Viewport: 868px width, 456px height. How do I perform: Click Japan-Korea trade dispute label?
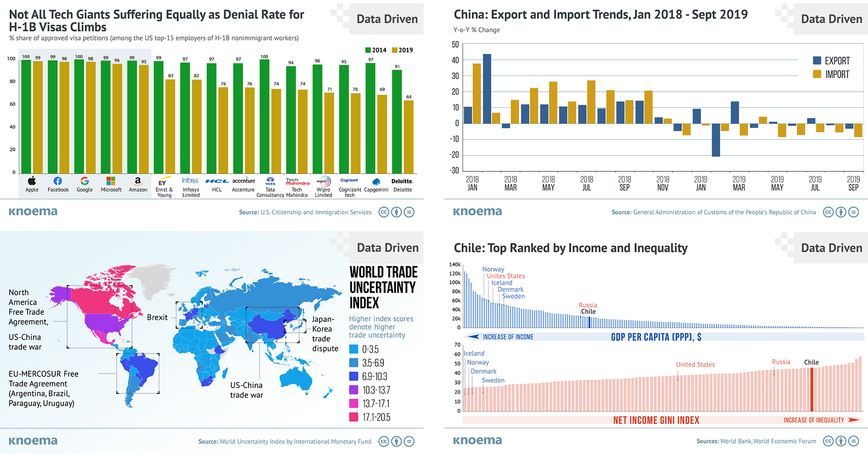(x=325, y=334)
